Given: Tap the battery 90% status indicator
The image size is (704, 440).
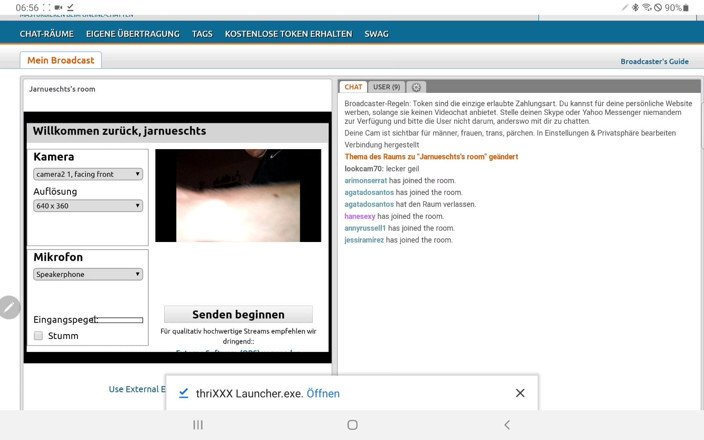Looking at the screenshot, I should (677, 8).
